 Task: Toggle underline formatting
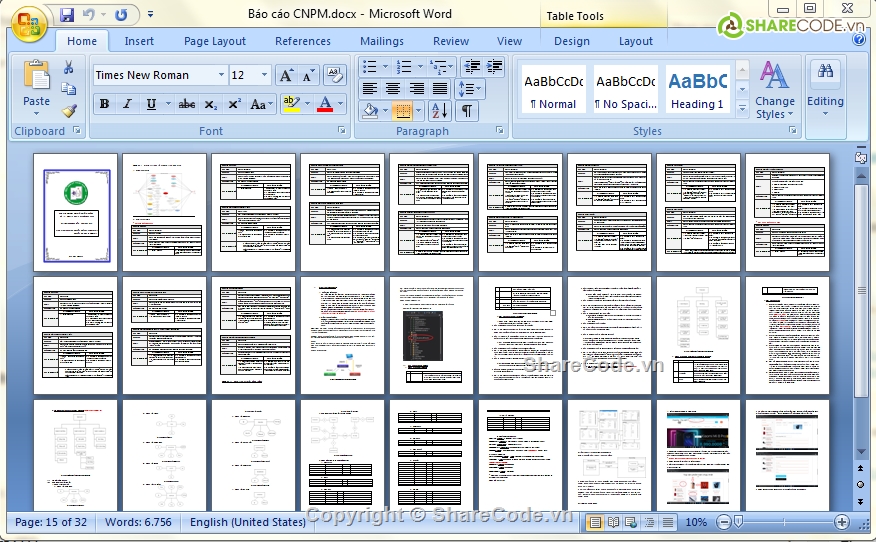pyautogui.click(x=151, y=104)
